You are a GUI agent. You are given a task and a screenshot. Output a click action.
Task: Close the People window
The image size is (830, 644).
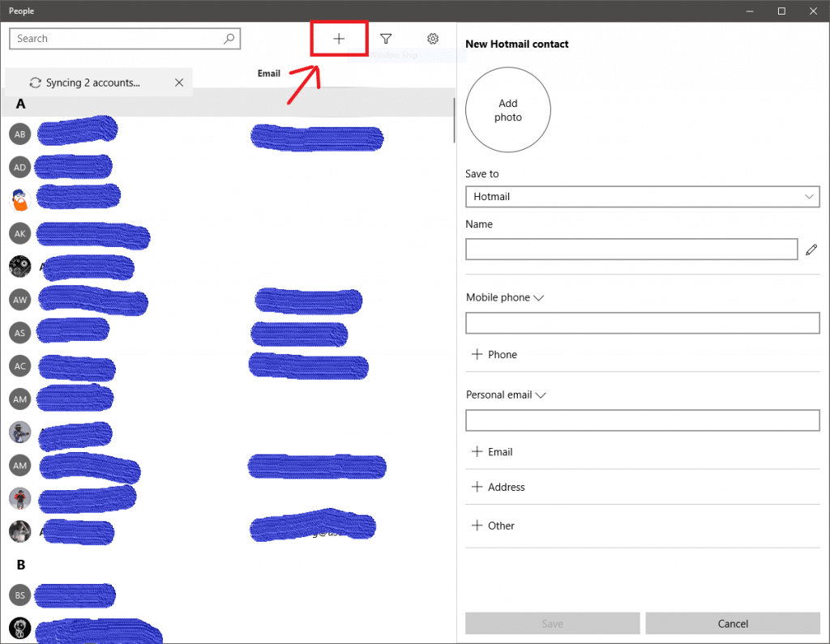point(813,11)
